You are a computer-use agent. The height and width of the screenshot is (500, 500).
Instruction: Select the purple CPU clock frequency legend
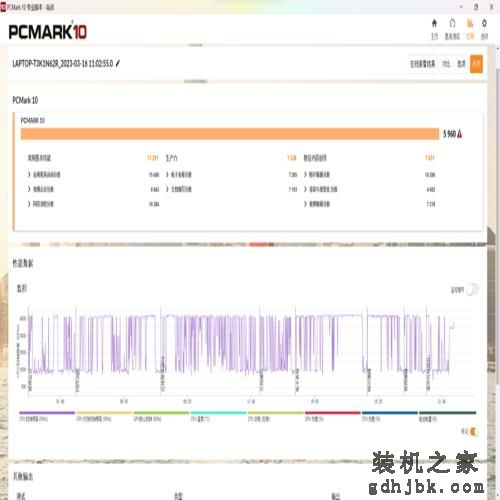tap(47, 416)
